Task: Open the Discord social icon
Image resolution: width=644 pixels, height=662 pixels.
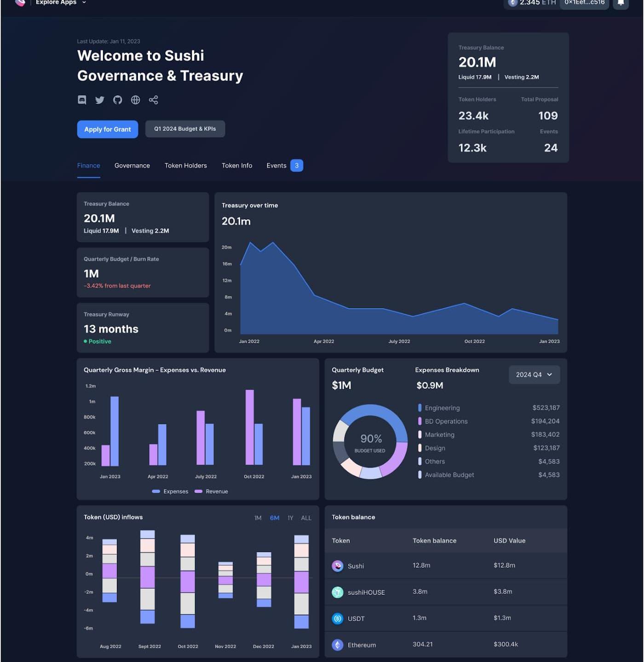Action: tap(82, 100)
